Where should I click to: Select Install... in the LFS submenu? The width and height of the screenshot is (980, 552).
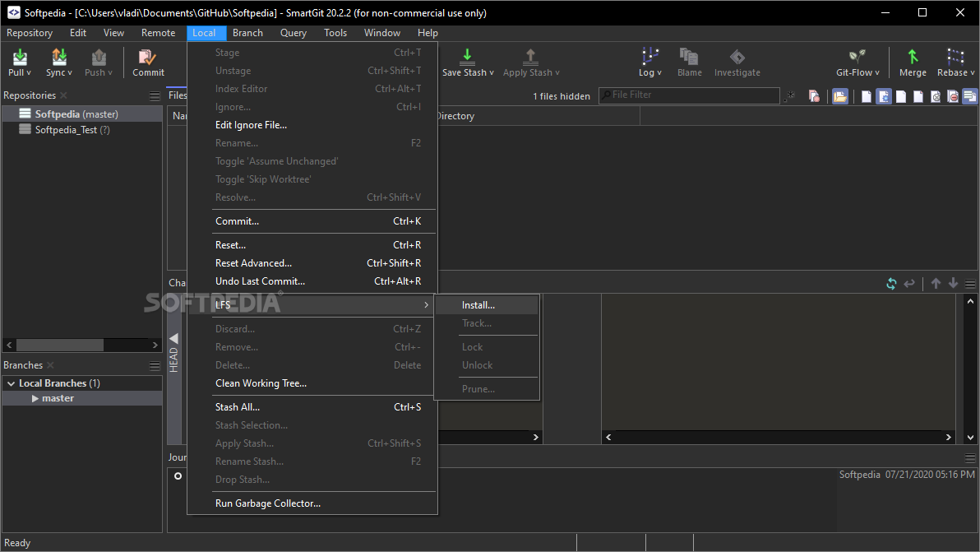(487, 305)
